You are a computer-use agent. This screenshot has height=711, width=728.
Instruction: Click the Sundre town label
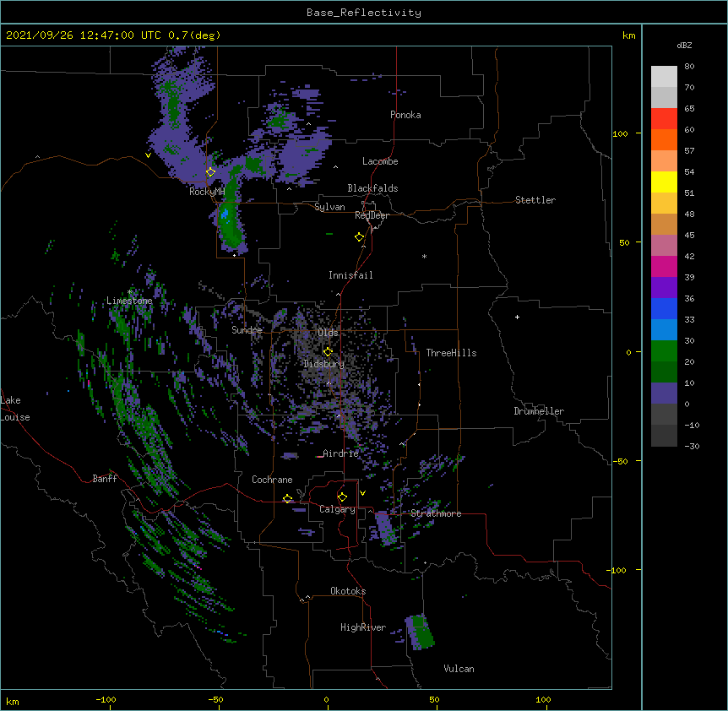click(247, 330)
